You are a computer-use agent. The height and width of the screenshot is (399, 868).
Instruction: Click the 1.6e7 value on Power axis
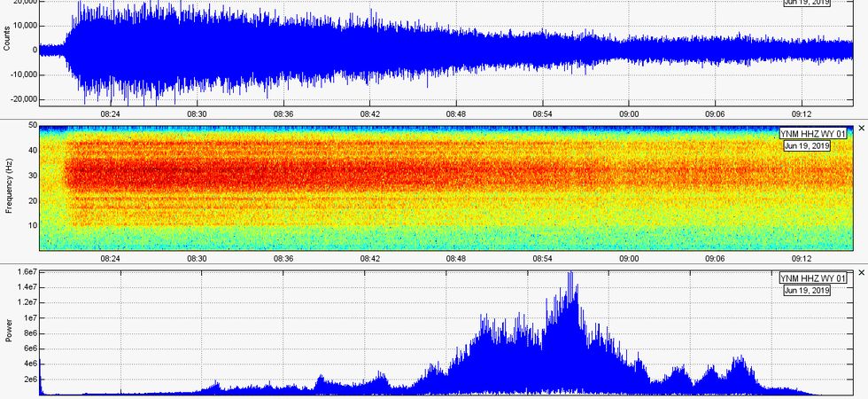pos(23,272)
